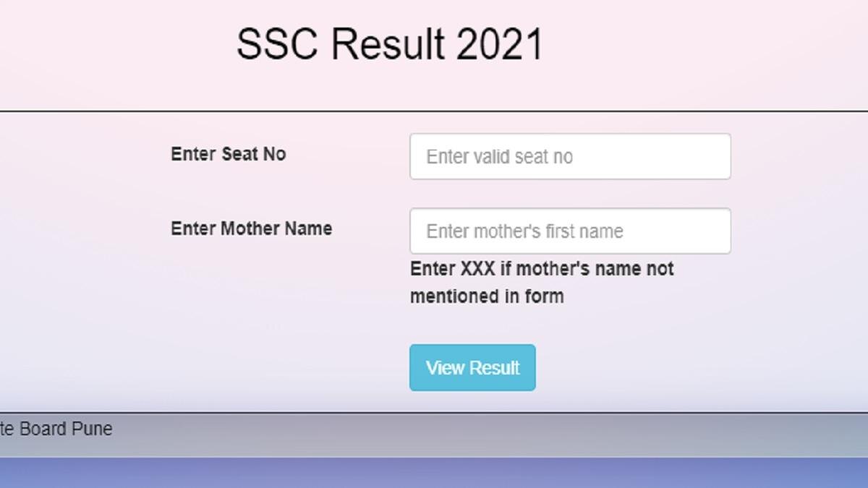Click the 'te Board Pune' footer text
This screenshot has width=868, height=488.
(x=56, y=429)
